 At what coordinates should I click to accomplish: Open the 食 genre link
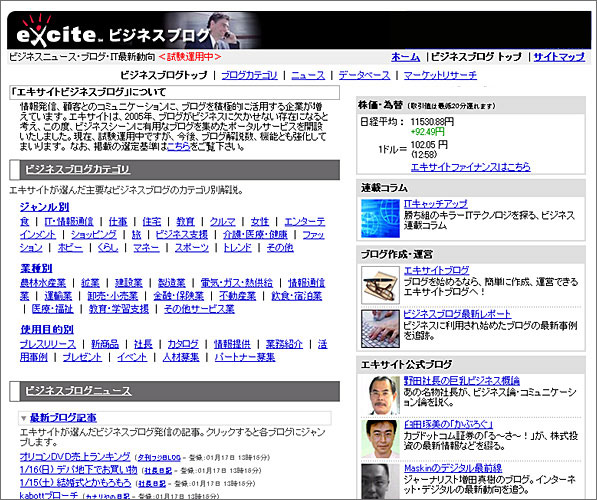[24, 222]
